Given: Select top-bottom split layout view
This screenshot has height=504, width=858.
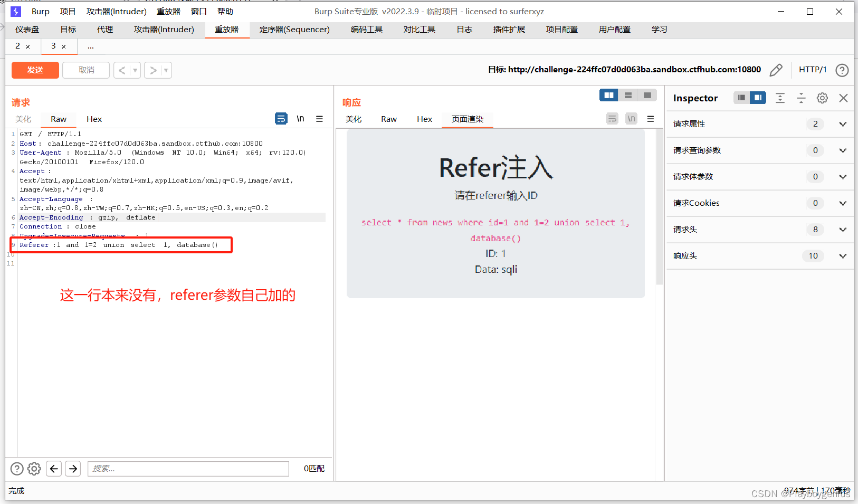Looking at the screenshot, I should (x=628, y=96).
